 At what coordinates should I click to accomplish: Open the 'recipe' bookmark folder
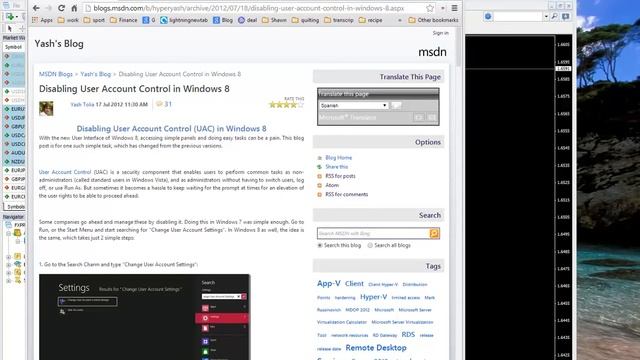point(371,20)
